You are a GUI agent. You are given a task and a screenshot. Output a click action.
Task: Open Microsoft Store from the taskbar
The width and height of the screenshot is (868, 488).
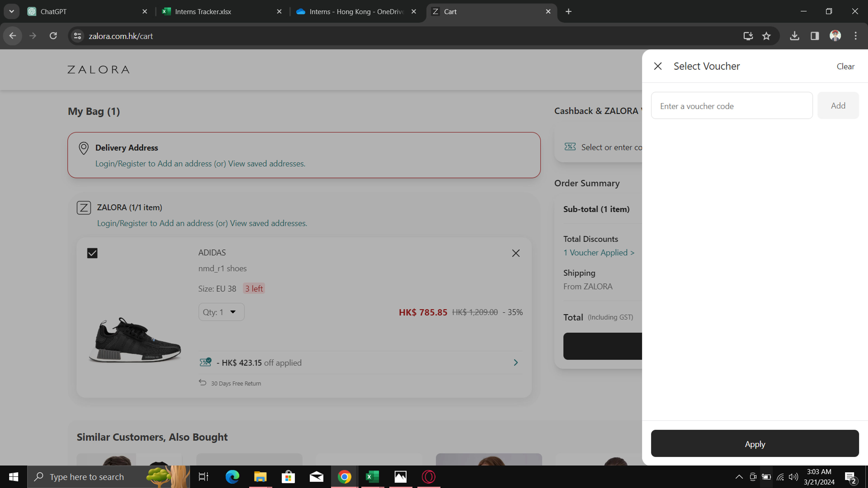(x=288, y=476)
